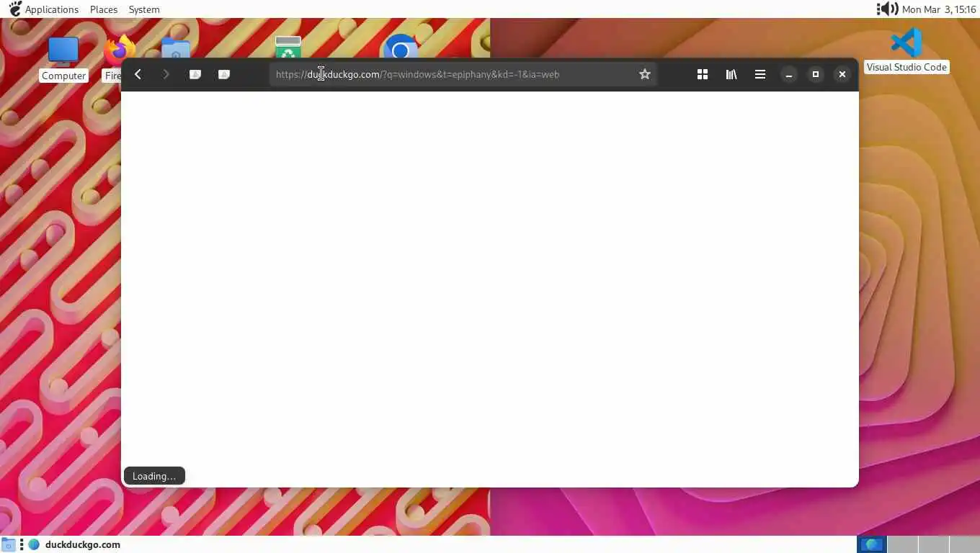This screenshot has width=980, height=553.
Task: Maximize the browser window
Action: (x=816, y=74)
